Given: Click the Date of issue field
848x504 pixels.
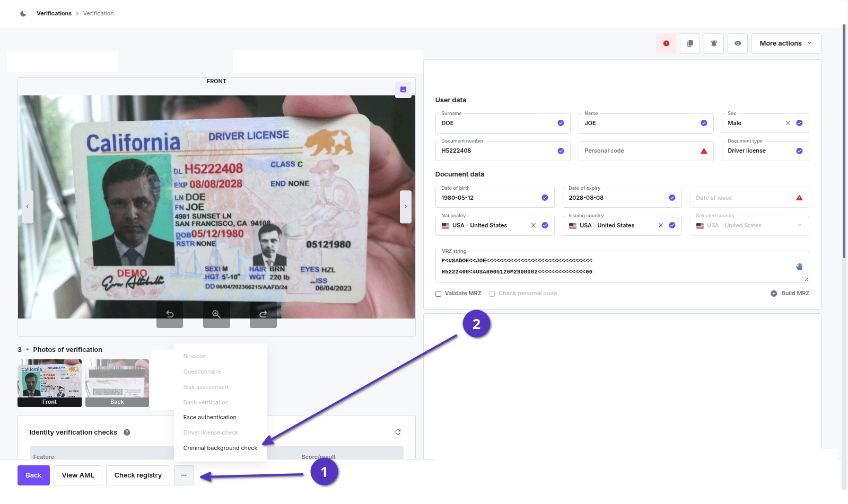Looking at the screenshot, I should (749, 198).
